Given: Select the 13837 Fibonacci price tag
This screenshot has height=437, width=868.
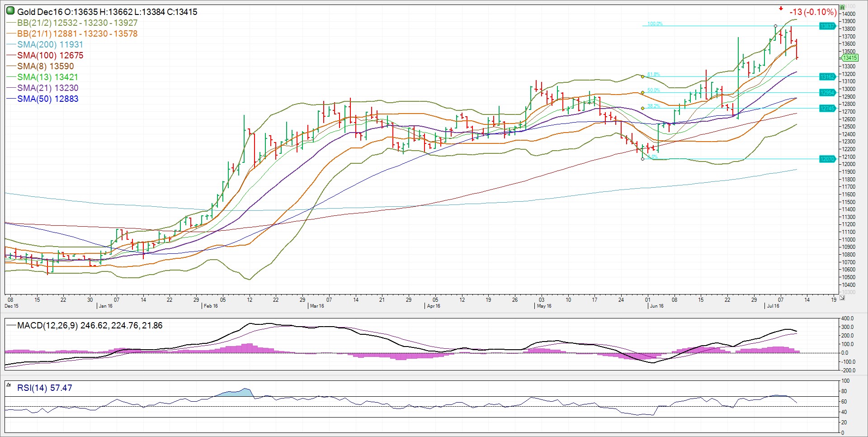Looking at the screenshot, I should 827,26.
